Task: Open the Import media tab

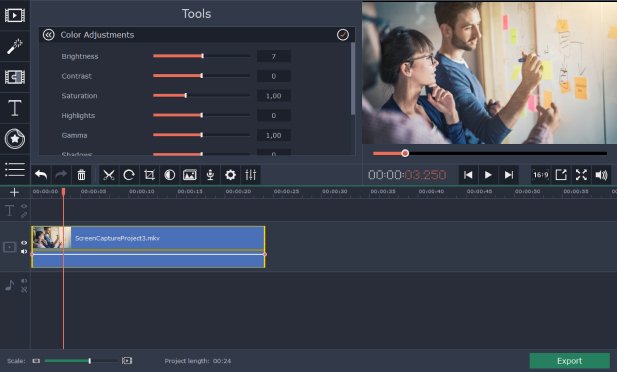Action: click(15, 15)
